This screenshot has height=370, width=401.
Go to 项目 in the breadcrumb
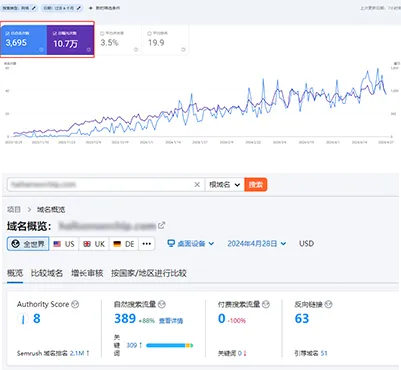click(x=14, y=209)
